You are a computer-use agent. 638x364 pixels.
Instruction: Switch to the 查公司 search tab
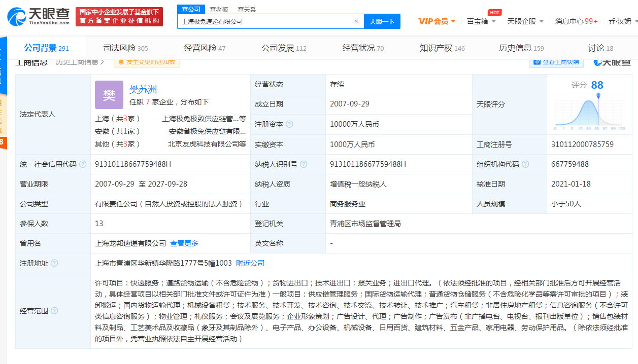coord(191,9)
